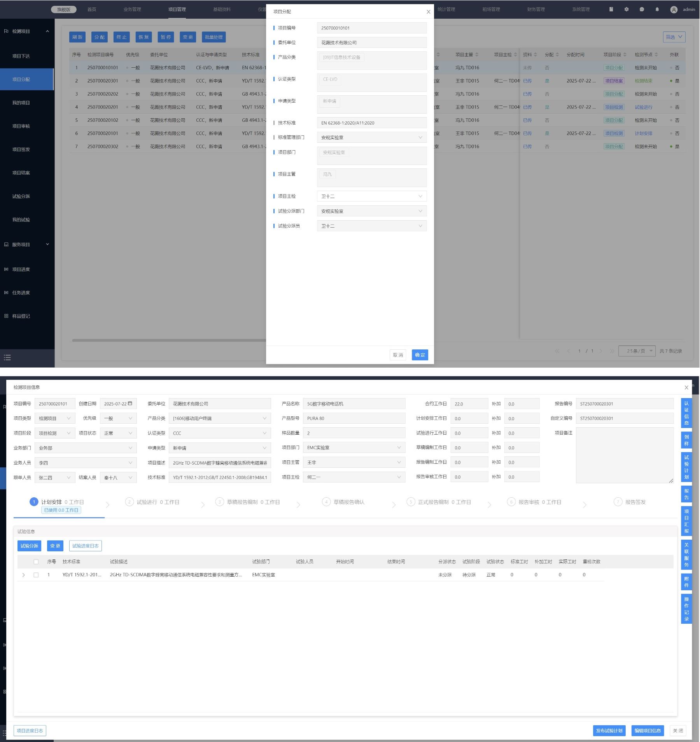
Task: Click the 发布试验计划 button
Action: (x=609, y=730)
